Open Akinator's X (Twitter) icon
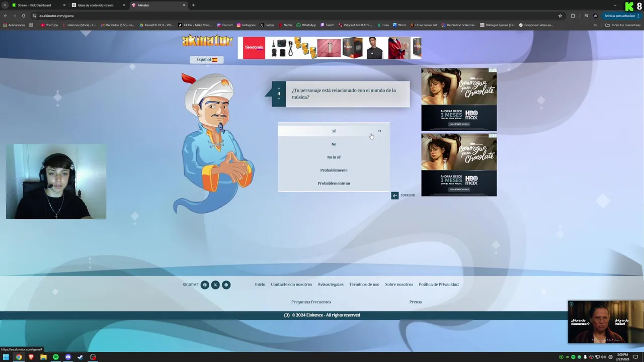 coord(215,285)
